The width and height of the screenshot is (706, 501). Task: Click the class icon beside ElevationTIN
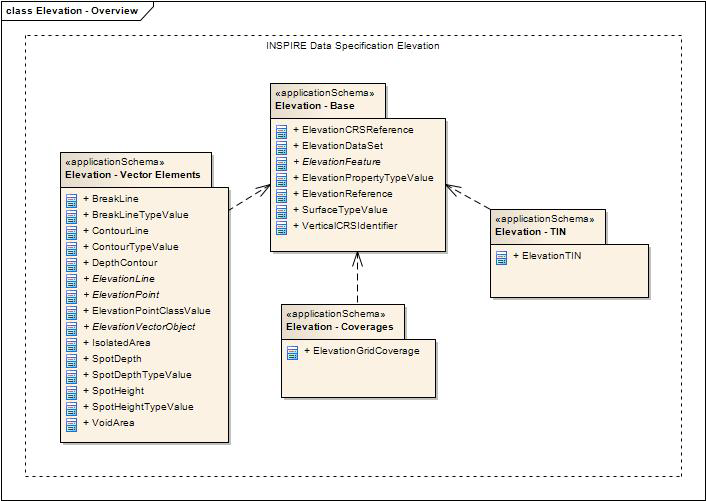502,258
